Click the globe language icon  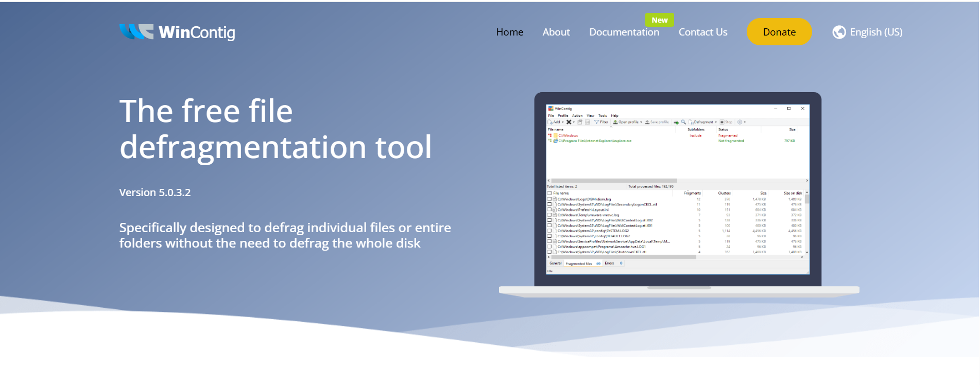[x=839, y=32]
